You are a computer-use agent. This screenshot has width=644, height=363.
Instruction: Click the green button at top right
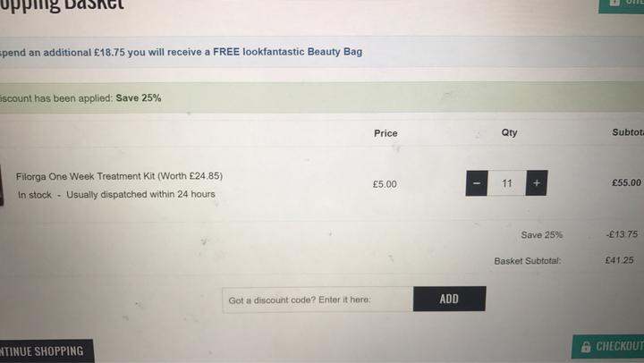click(622, 5)
